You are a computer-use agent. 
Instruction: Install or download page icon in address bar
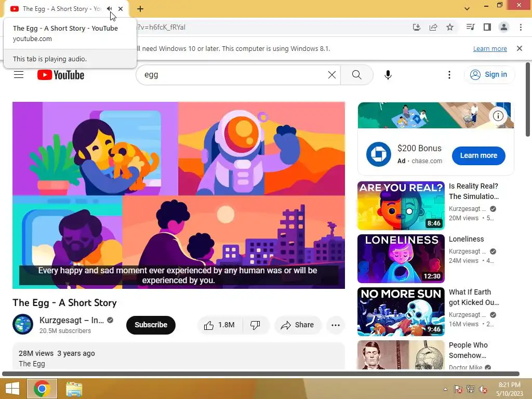[416, 27]
